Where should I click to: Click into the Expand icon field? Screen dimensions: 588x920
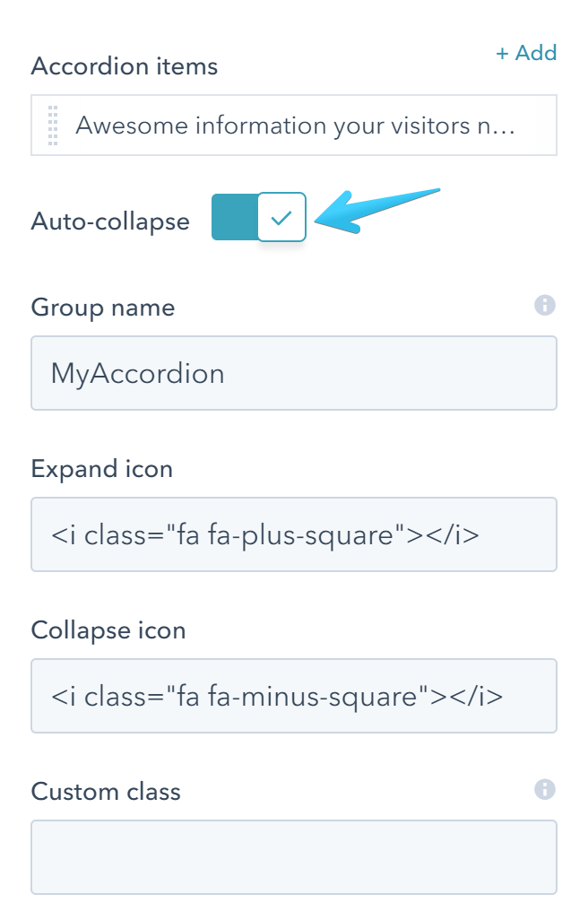[294, 534]
